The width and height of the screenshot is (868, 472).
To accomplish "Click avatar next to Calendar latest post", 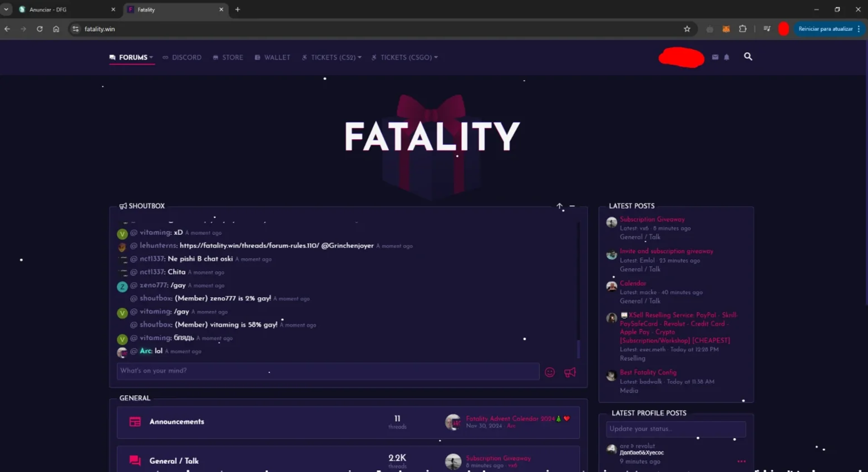I will tap(611, 286).
